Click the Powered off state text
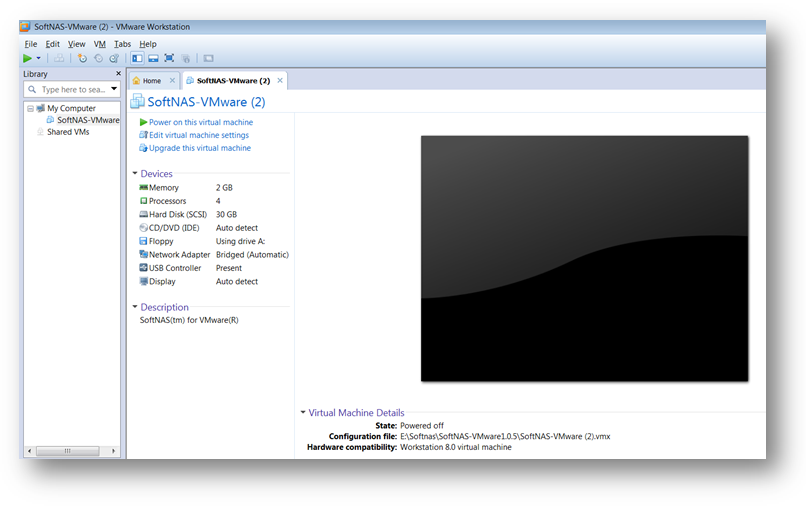This screenshot has width=806, height=510. [422, 426]
